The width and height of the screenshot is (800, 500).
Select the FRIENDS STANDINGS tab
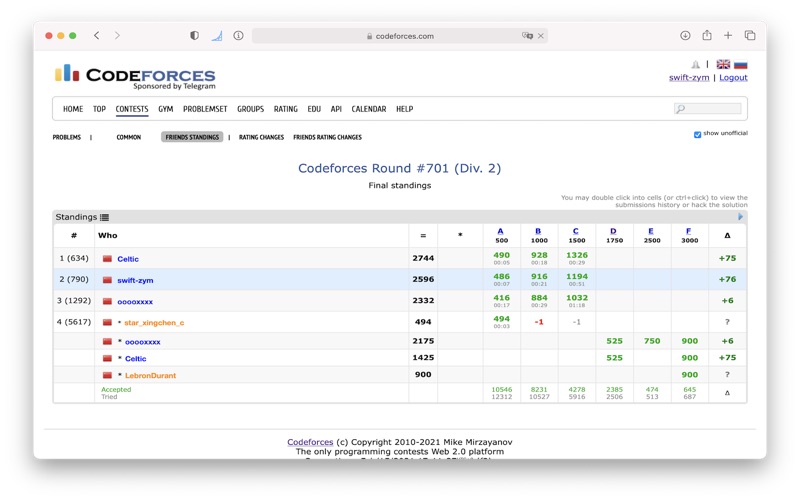click(192, 137)
